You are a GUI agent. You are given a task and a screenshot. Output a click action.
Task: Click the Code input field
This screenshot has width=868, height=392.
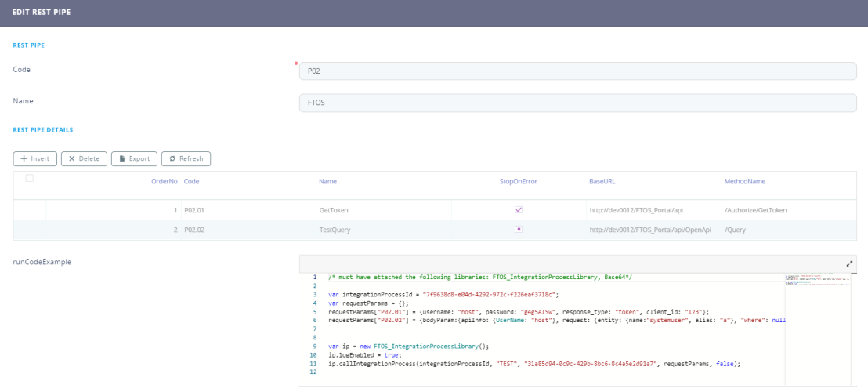pos(578,71)
